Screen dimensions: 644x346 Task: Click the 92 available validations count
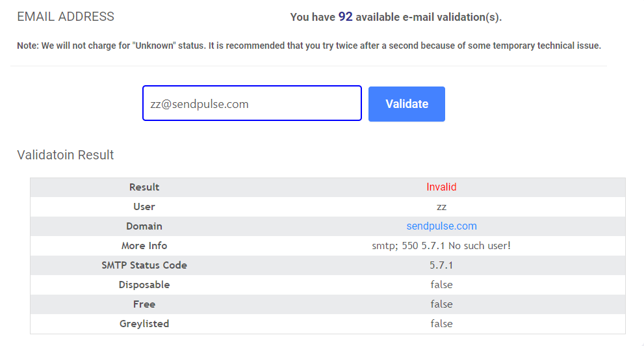345,17
